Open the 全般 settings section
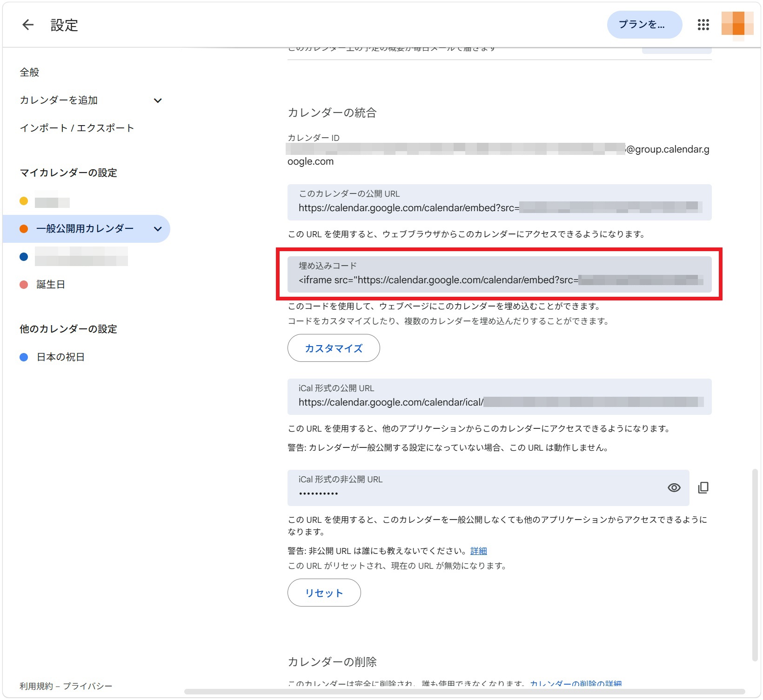The width and height of the screenshot is (763, 700). pyautogui.click(x=29, y=72)
